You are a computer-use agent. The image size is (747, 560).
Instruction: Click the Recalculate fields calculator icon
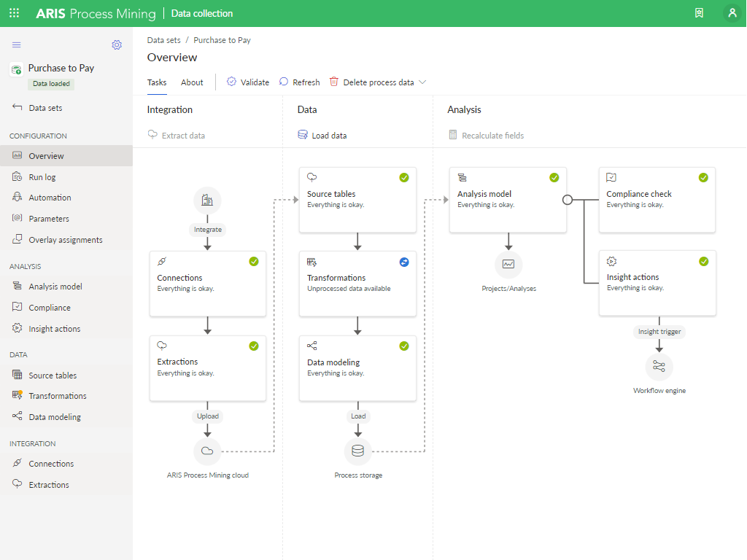[452, 135]
